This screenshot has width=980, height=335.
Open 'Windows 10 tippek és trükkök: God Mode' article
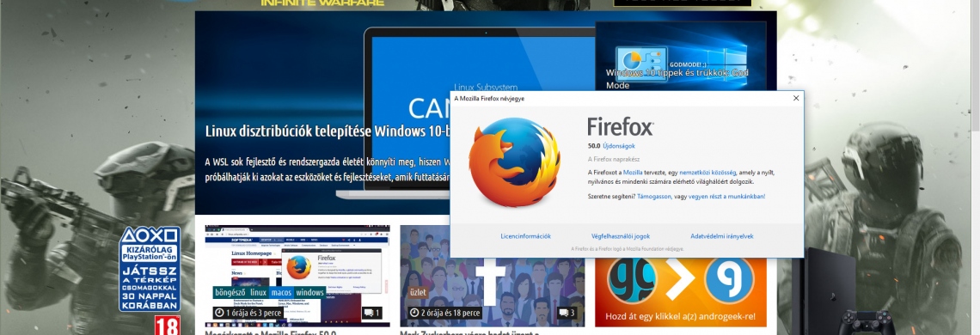[677, 79]
